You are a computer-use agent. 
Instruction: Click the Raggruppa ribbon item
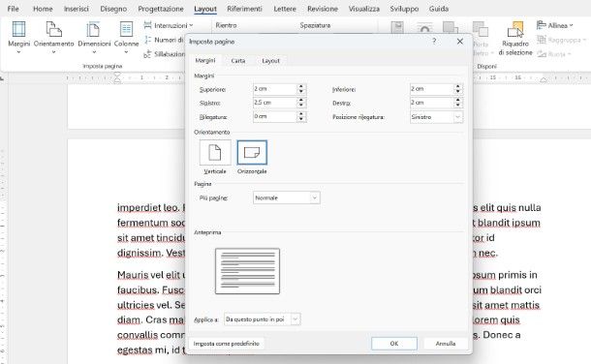pos(561,40)
